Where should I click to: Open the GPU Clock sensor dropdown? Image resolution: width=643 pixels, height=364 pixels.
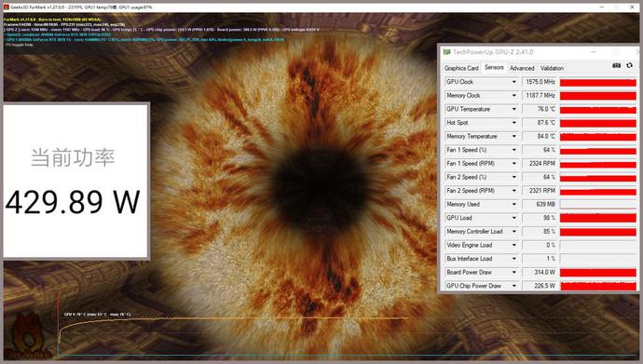tap(513, 82)
